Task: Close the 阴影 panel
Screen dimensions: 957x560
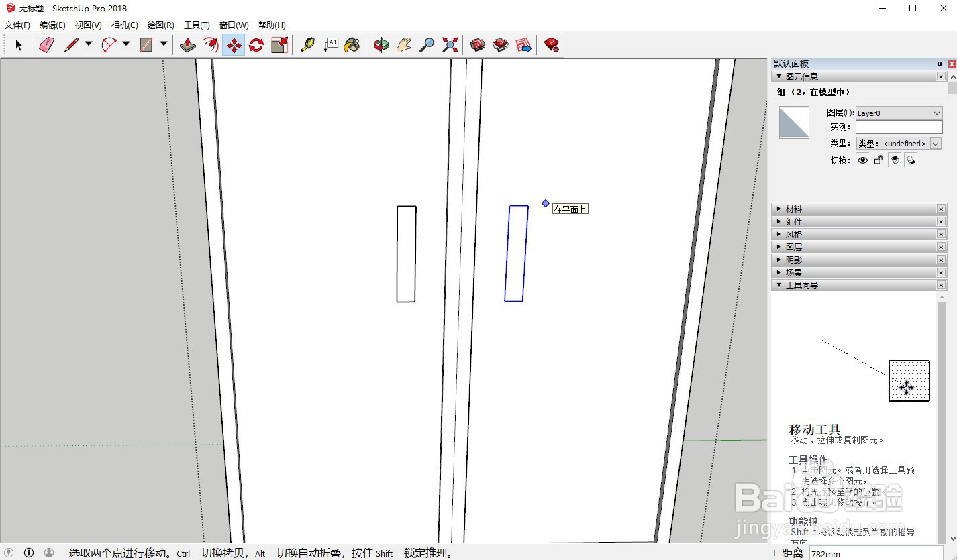Action: point(941,260)
